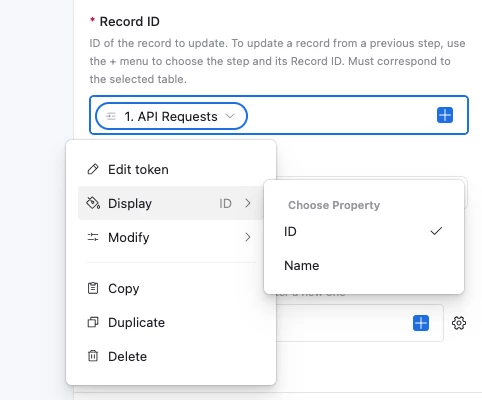482x400 pixels.
Task: Choose Name as the display property
Action: [x=364, y=266]
